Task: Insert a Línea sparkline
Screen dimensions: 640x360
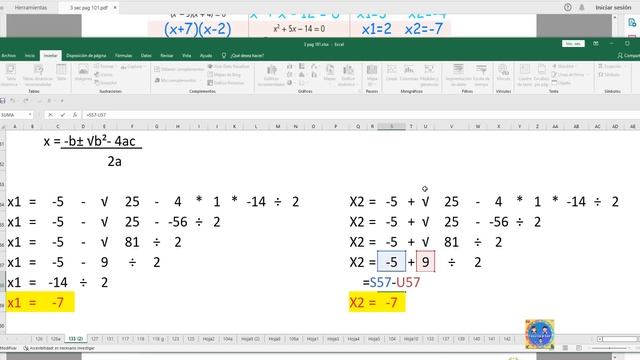Action: tap(391, 73)
